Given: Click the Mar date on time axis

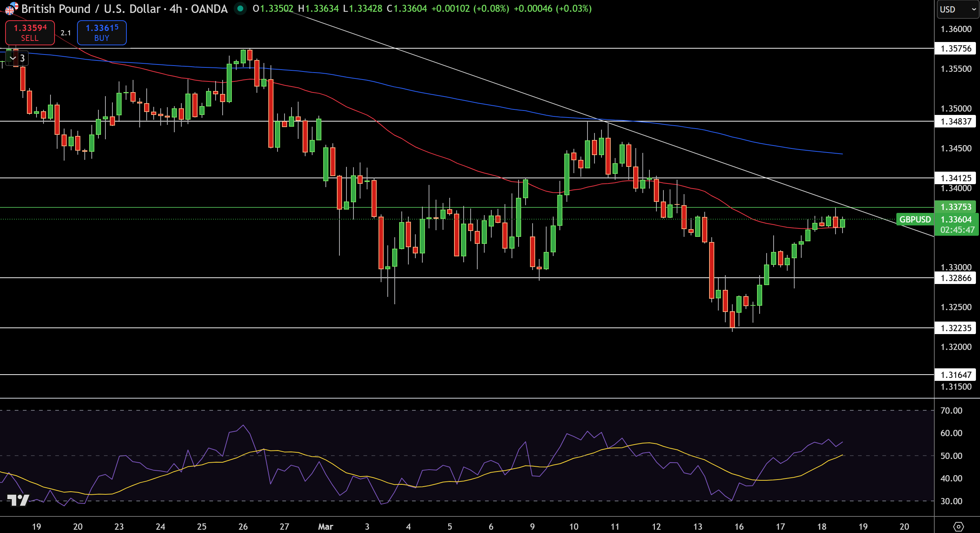Looking at the screenshot, I should (x=326, y=526).
